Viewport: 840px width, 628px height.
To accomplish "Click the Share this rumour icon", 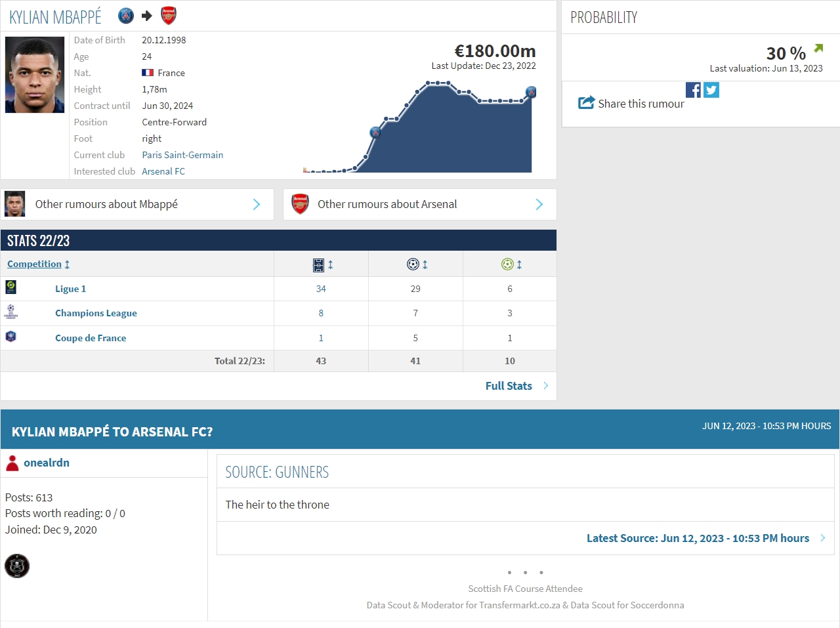I will tap(586, 102).
